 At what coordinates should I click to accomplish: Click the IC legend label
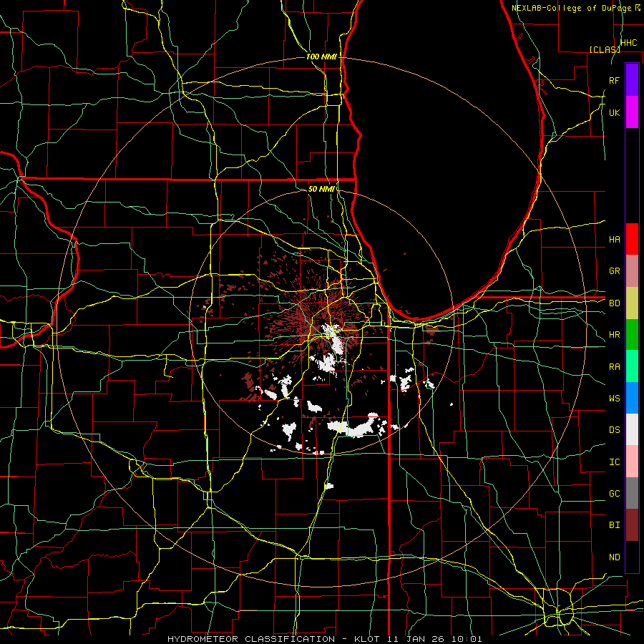[x=615, y=462]
